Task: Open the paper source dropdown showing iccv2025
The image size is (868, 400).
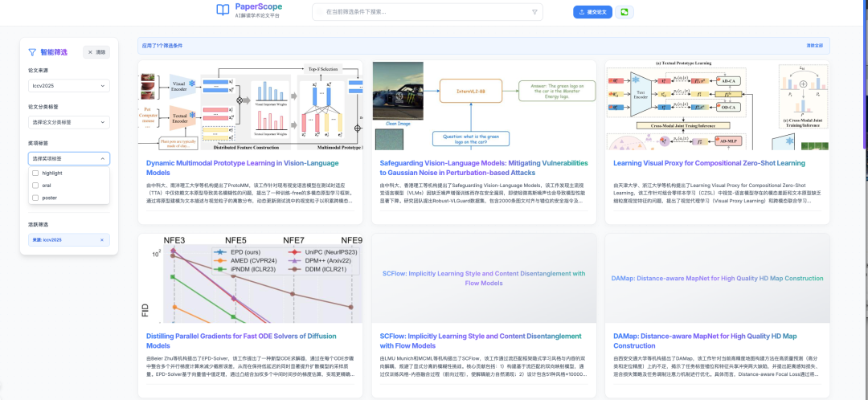Action: pyautogui.click(x=69, y=86)
